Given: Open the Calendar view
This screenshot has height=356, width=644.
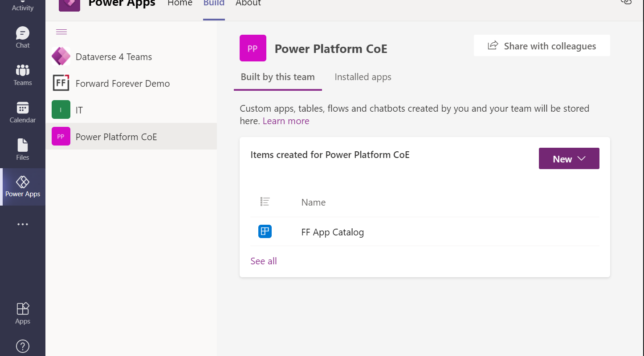Looking at the screenshot, I should [x=23, y=112].
